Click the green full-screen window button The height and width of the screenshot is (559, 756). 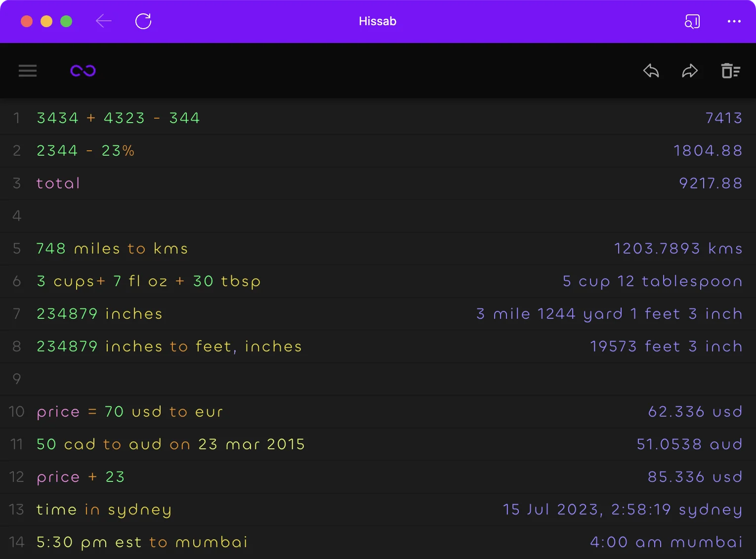point(66,21)
